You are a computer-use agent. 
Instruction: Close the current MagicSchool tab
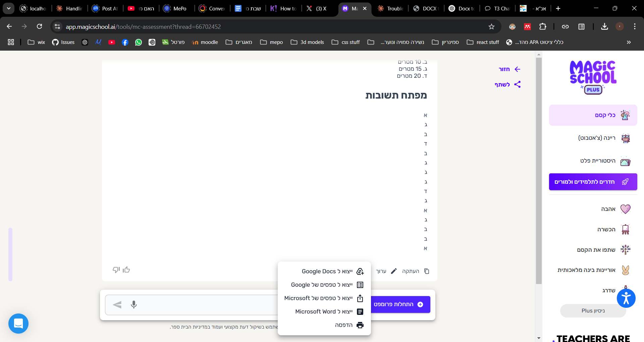tap(365, 8)
